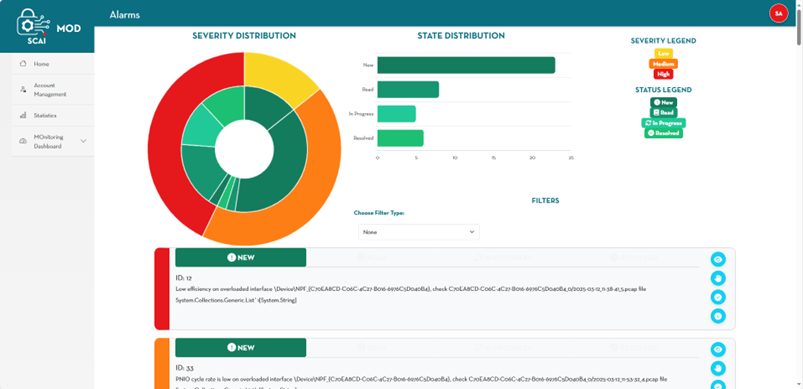Viewport: 803px width, 389px height.
Task: Select the NEW state tab on alarm ID 33
Action: coord(241,348)
